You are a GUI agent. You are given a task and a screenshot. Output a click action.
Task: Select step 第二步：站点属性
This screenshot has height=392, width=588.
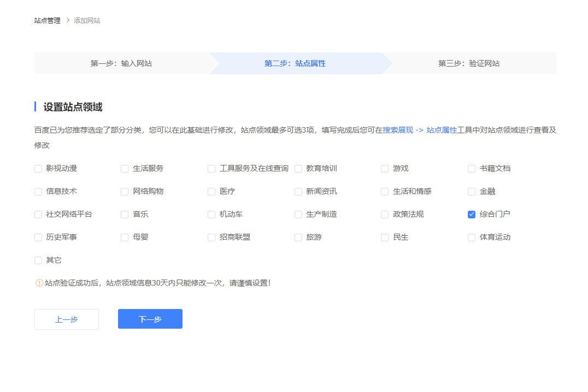click(x=295, y=63)
